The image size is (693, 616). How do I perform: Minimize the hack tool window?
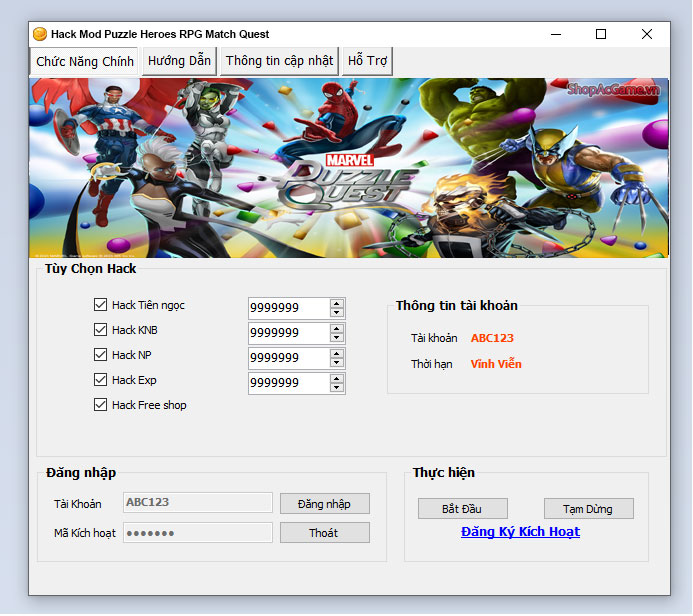(556, 34)
